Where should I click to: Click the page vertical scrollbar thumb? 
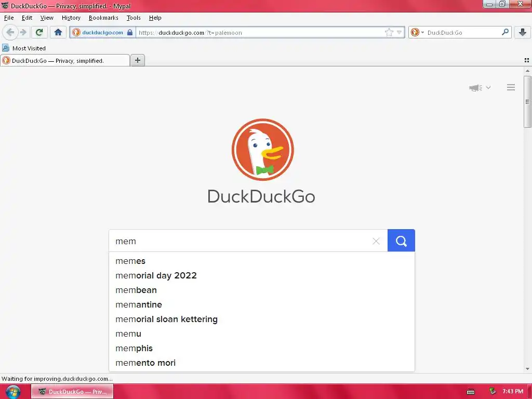tap(527, 101)
